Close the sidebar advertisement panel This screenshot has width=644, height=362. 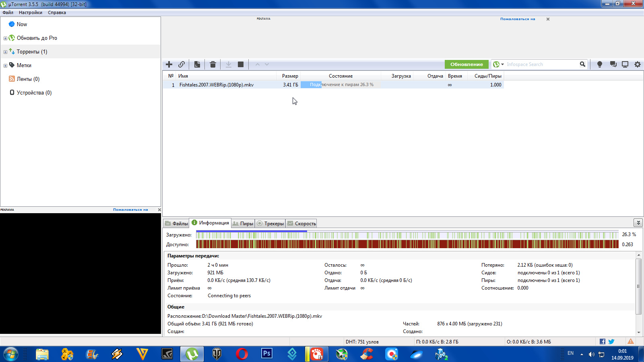(x=159, y=210)
